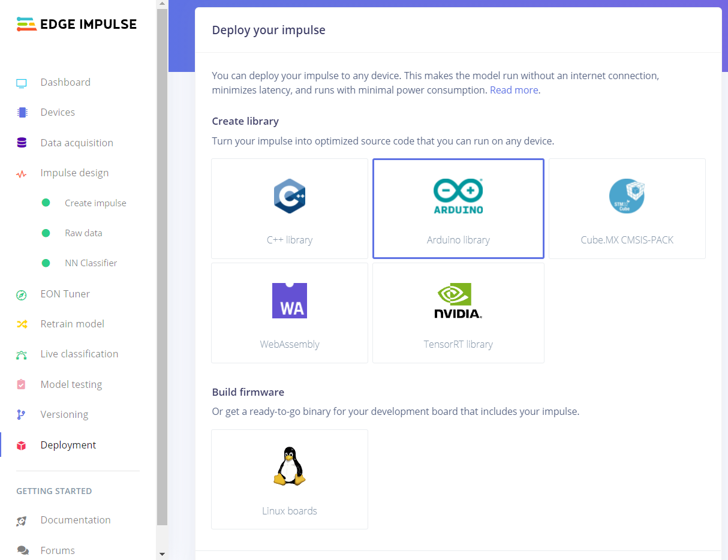Click the STM32 Cube logo icon
The width and height of the screenshot is (728, 560).
pos(627,196)
